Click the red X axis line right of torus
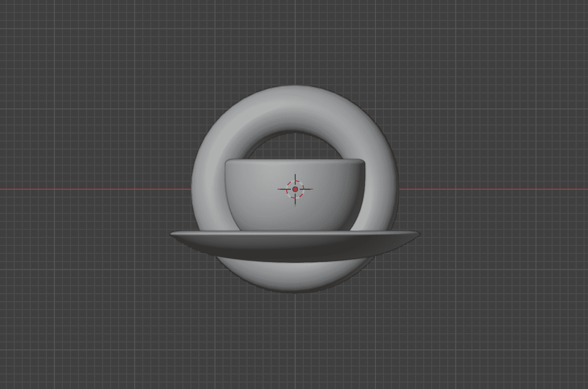 pos(487,189)
